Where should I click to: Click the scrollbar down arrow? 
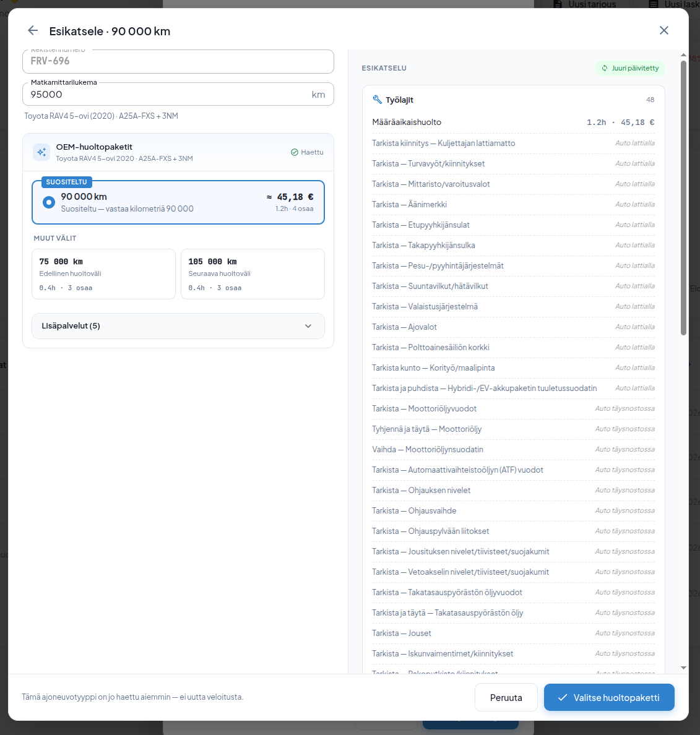pyautogui.click(x=683, y=668)
